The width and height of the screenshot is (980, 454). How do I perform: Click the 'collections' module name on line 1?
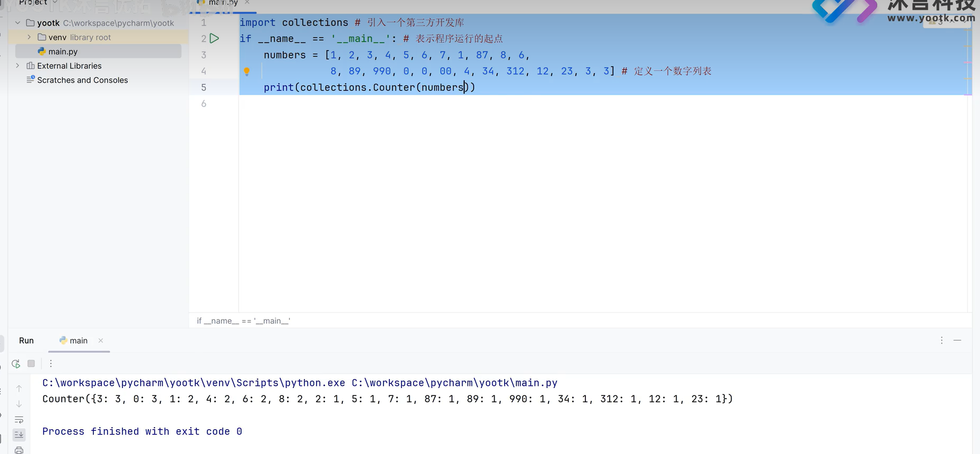tap(315, 23)
